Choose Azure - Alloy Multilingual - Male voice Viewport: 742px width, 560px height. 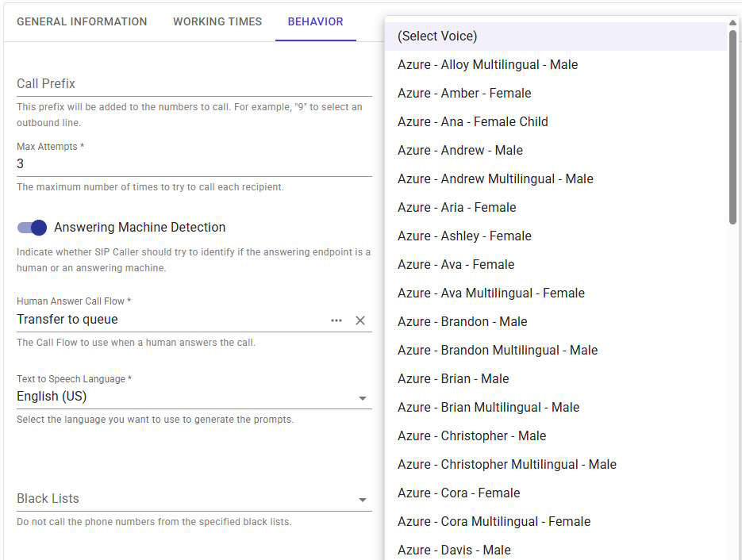(487, 65)
